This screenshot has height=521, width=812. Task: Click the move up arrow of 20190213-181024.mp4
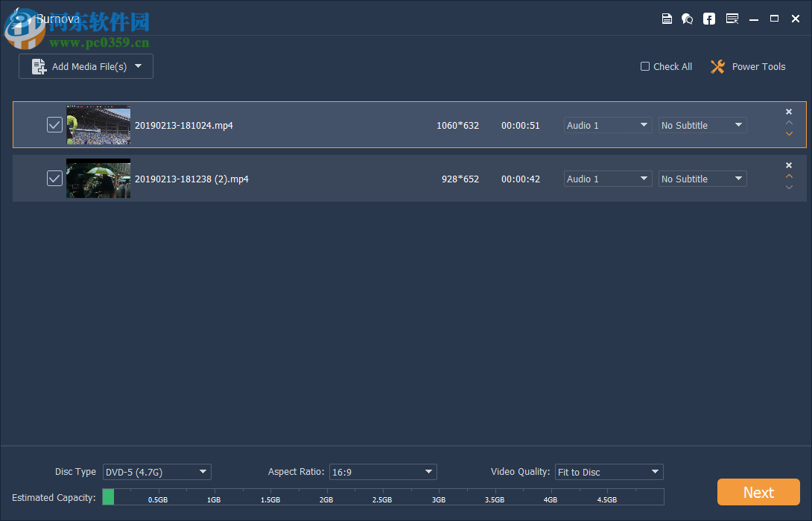[789, 123]
